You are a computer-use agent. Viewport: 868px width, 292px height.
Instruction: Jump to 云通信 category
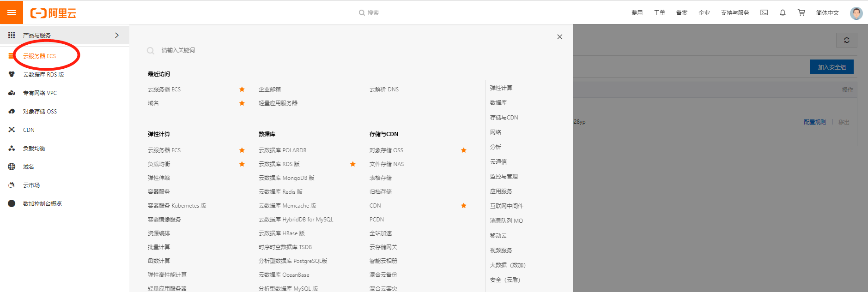(x=498, y=162)
